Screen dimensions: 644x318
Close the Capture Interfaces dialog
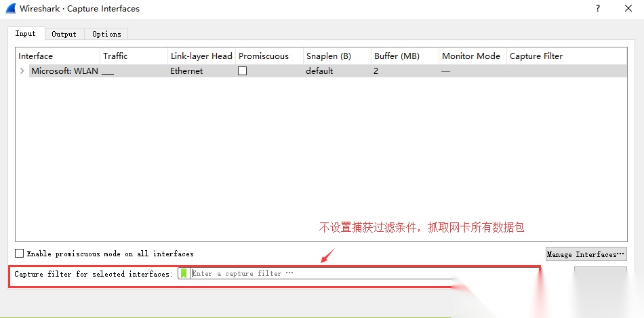[628, 8]
